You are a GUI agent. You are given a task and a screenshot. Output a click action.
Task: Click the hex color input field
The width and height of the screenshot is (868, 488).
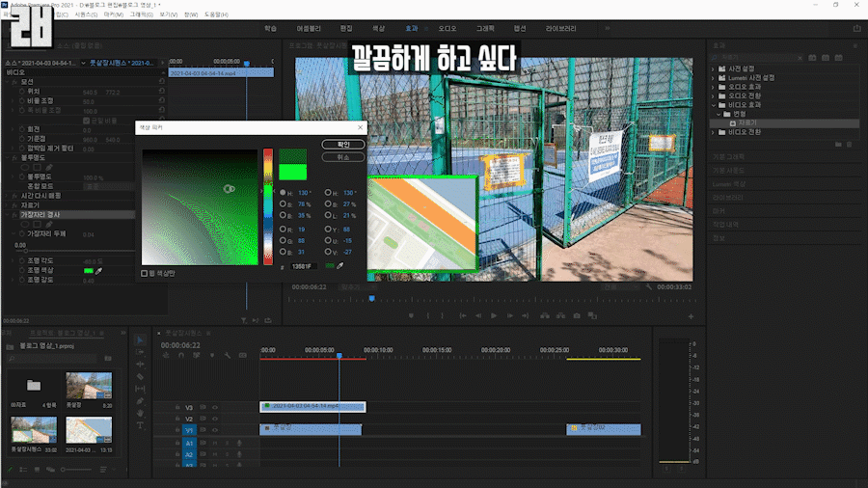pyautogui.click(x=304, y=267)
